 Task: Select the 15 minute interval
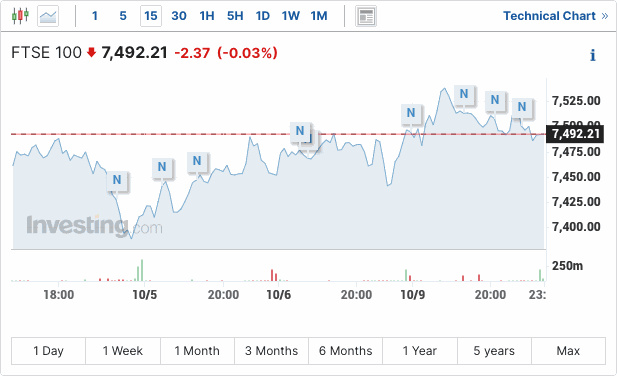tap(151, 16)
